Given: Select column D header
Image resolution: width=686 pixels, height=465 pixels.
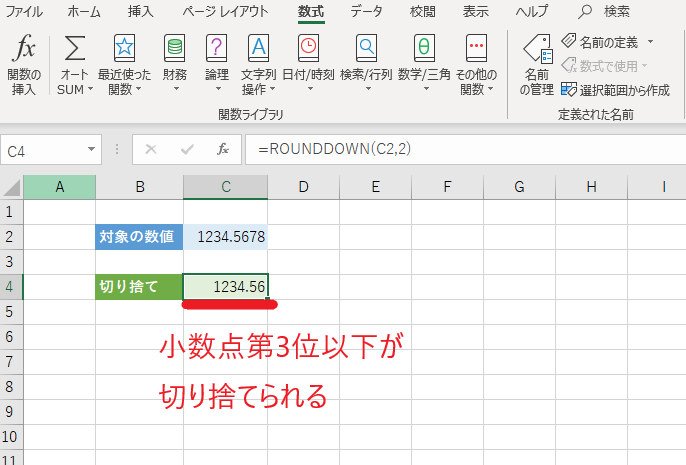Looking at the screenshot, I should 304,187.
